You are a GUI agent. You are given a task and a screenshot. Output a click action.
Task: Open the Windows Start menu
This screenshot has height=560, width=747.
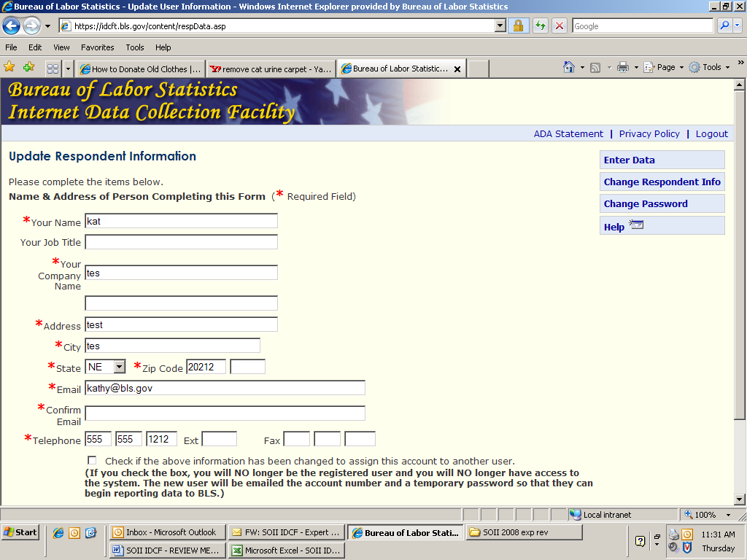20,532
